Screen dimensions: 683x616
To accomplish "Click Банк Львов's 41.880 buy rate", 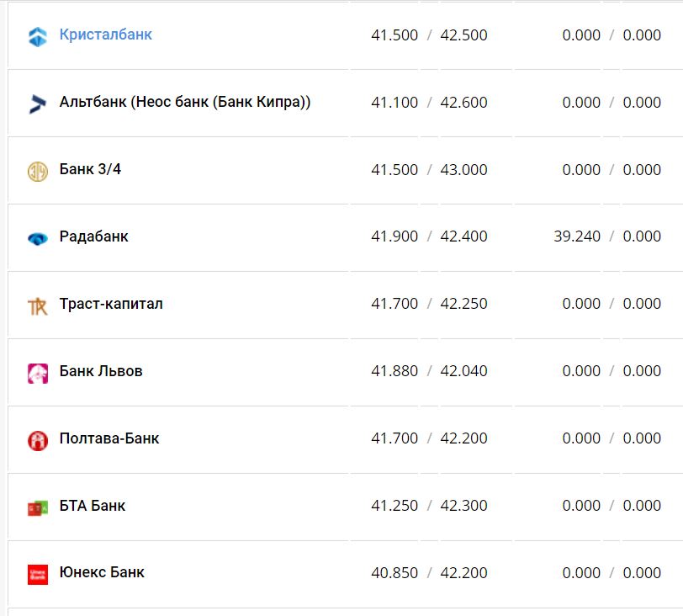I will (x=394, y=371).
